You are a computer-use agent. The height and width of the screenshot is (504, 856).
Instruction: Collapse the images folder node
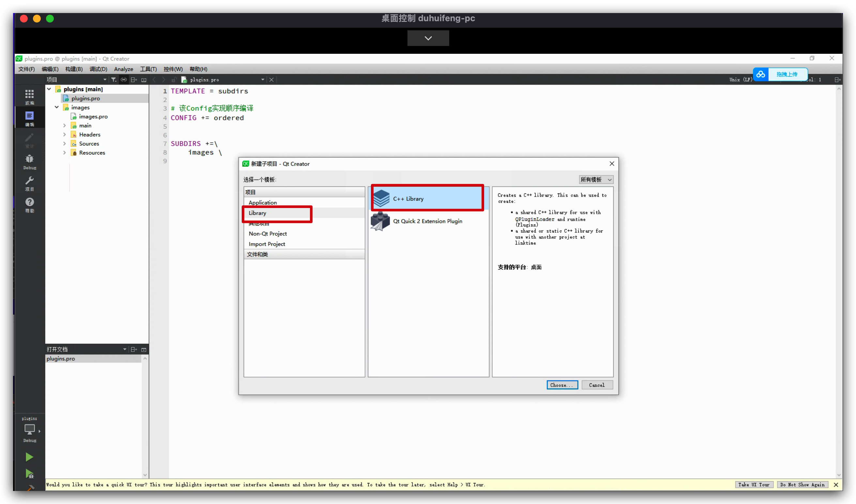click(57, 107)
